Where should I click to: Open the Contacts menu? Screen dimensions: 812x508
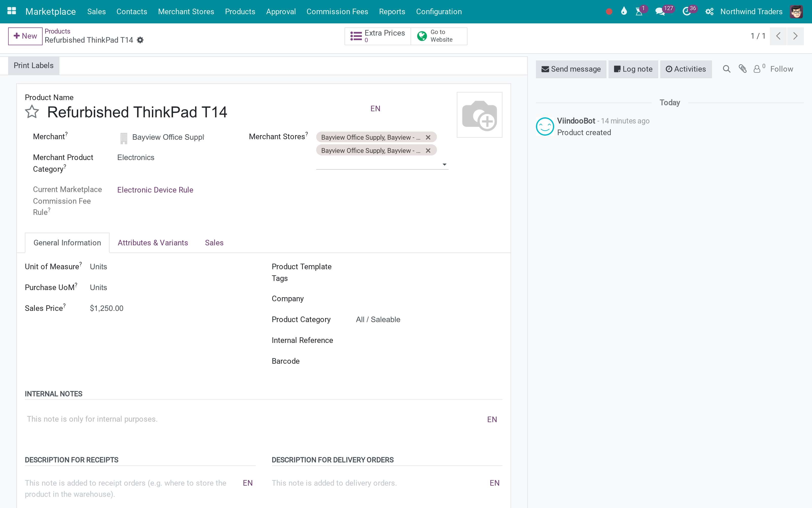pos(132,12)
